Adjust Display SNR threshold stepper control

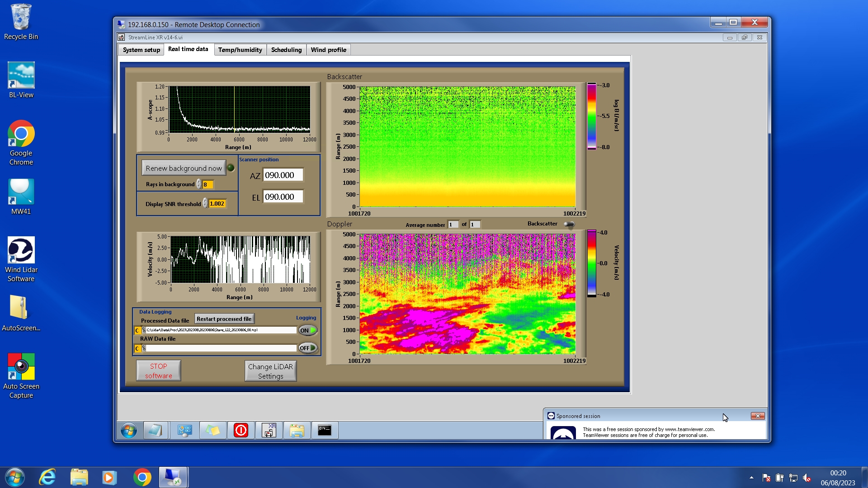coord(205,203)
